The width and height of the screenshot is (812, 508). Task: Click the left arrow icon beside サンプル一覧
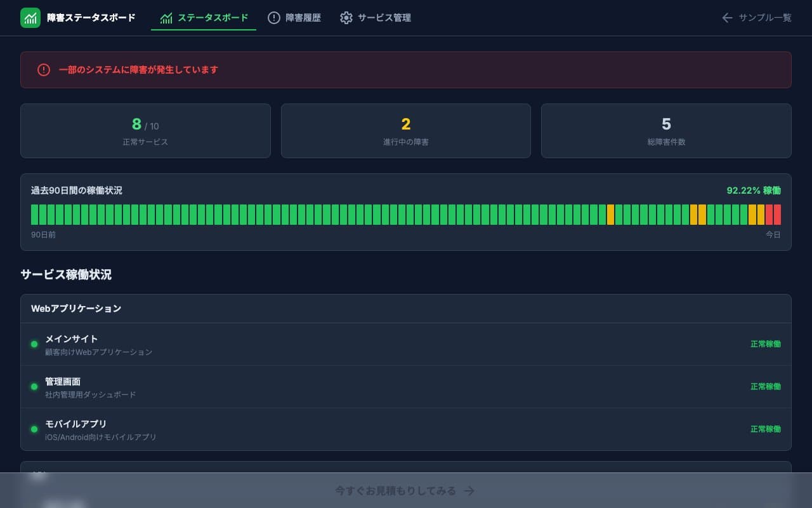(728, 18)
